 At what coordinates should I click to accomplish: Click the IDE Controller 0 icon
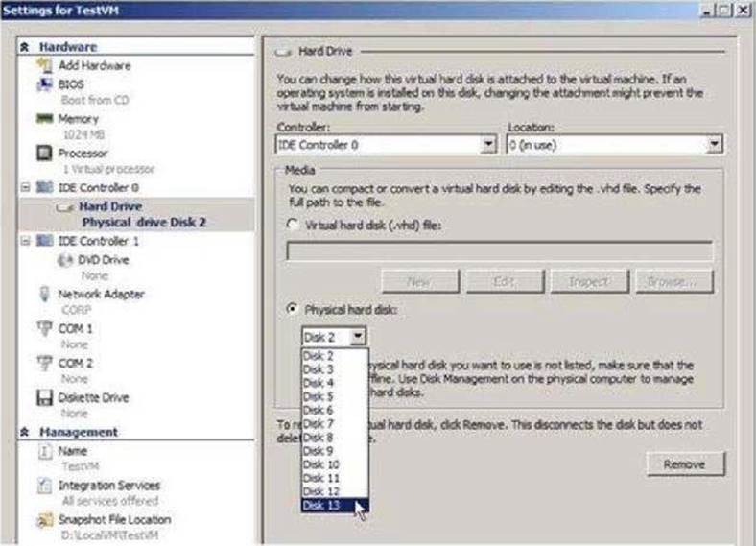45,187
